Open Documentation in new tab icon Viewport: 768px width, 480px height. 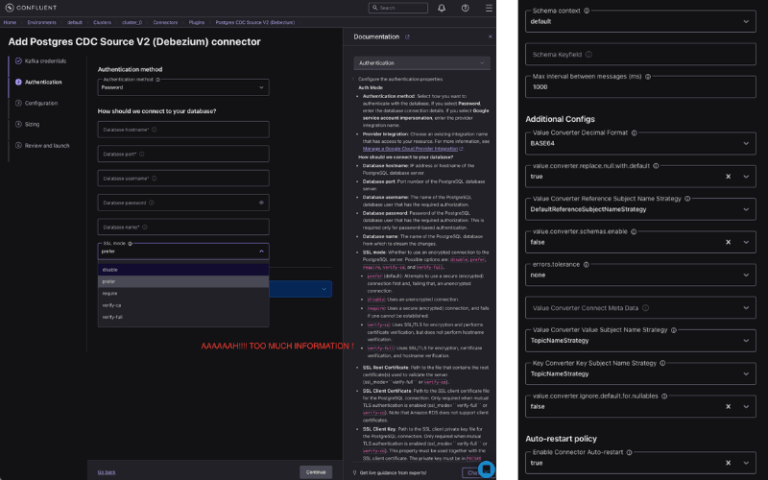coord(406,36)
